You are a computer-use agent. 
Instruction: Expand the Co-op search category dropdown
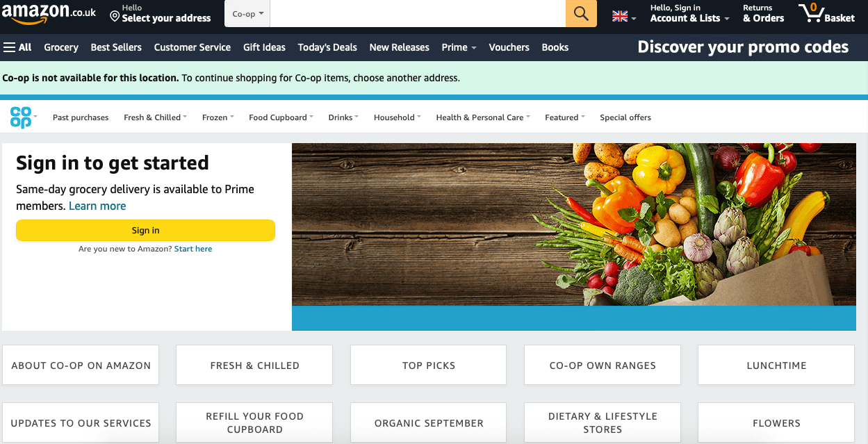[x=247, y=13]
